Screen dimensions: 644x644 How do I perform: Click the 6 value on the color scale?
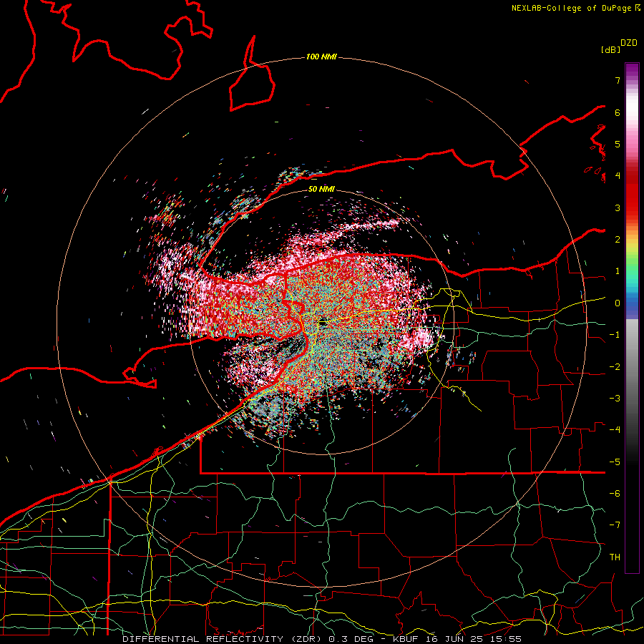tap(618, 112)
